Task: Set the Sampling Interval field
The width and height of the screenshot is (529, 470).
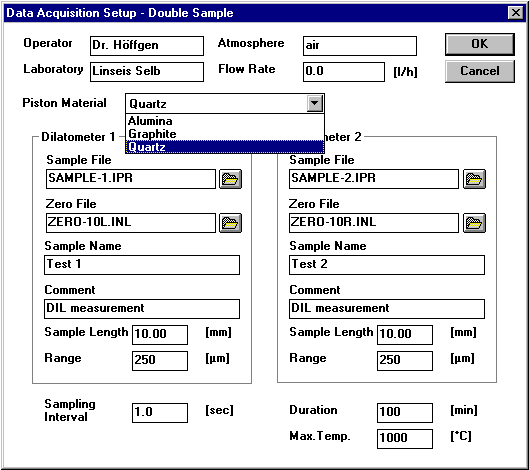Action: [160, 413]
